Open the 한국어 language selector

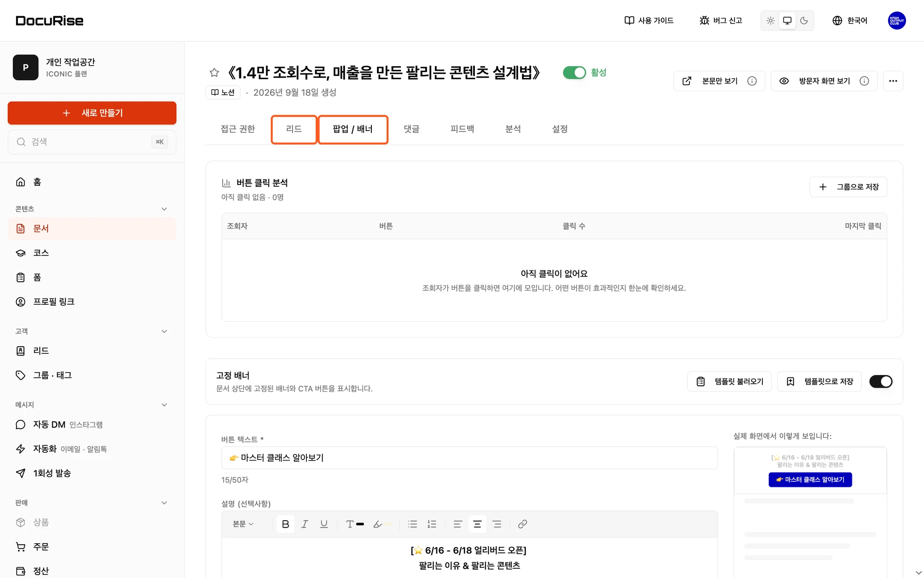click(x=850, y=20)
